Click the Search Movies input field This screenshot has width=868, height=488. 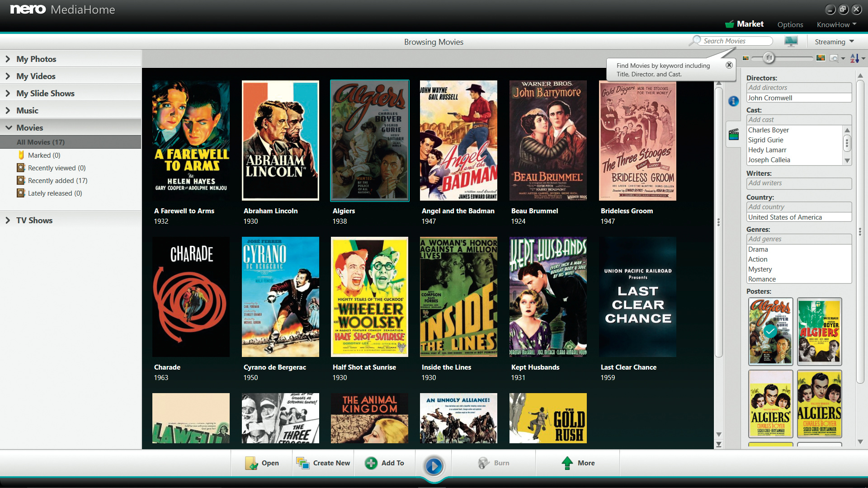[735, 41]
